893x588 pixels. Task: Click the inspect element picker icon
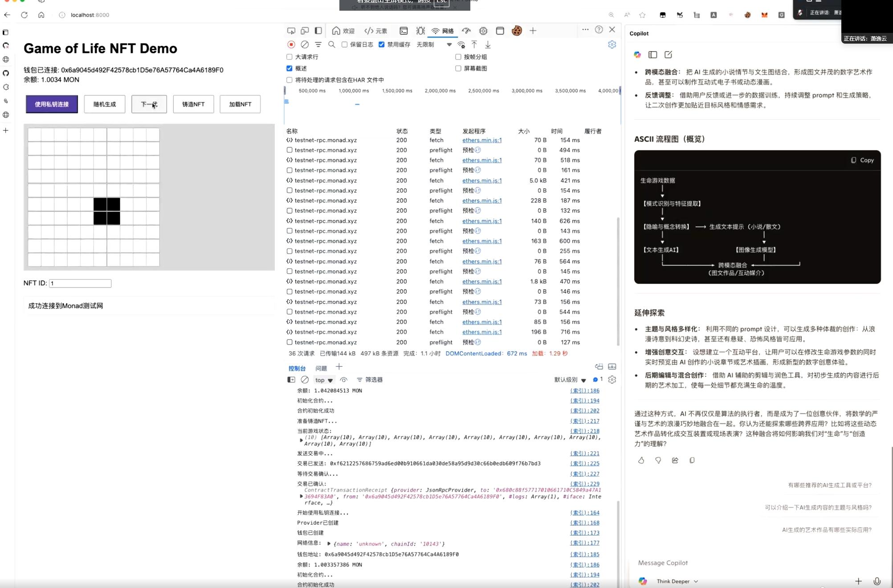point(291,31)
